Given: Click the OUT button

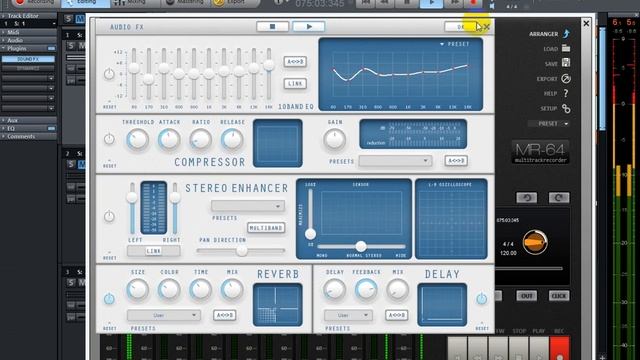Looking at the screenshot, I should pos(527,296).
